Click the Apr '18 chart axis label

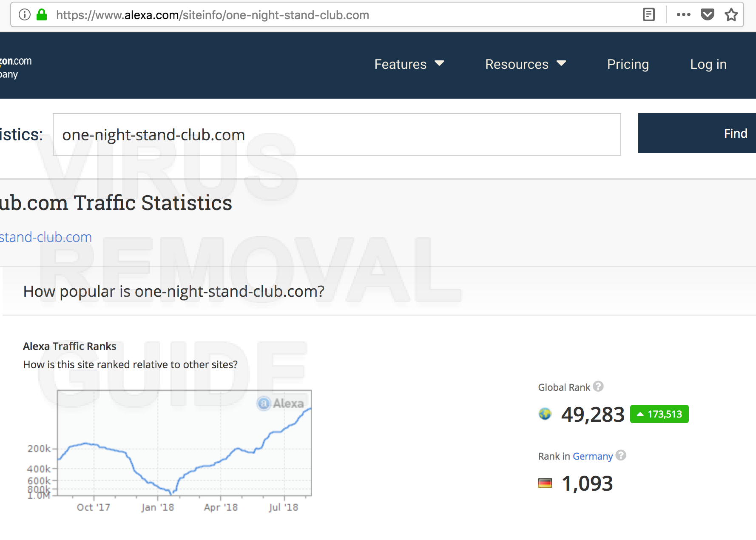[221, 507]
